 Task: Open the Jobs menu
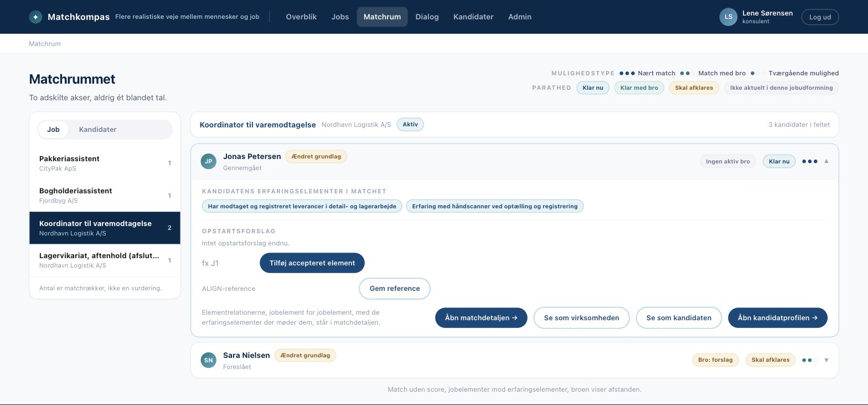(x=340, y=17)
